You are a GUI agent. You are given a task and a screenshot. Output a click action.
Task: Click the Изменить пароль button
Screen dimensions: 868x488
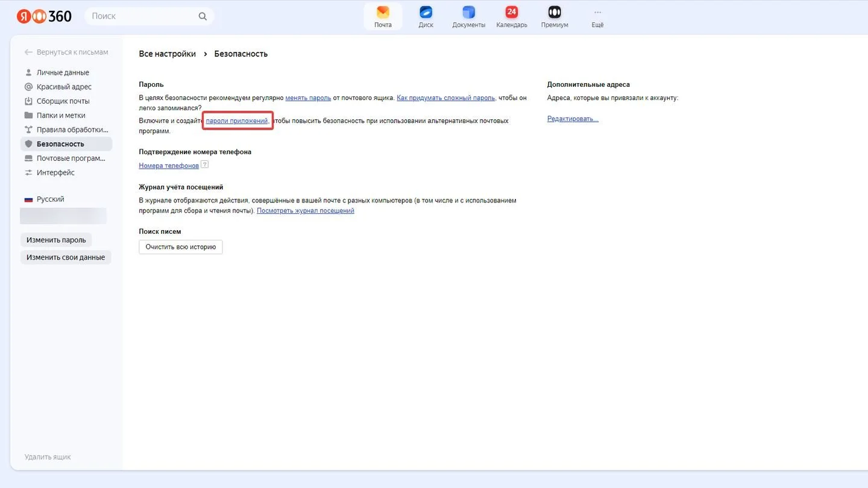click(56, 240)
